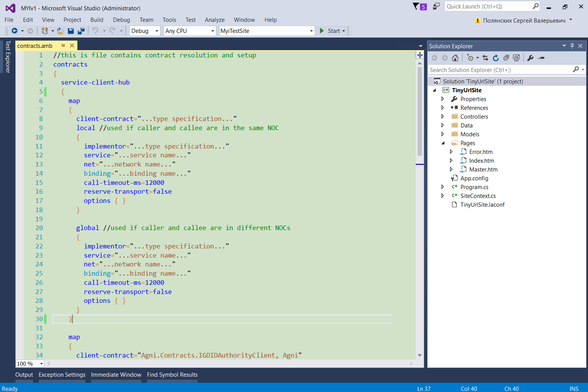Toggle auto-hide pin on Solution Explorer

[572, 46]
